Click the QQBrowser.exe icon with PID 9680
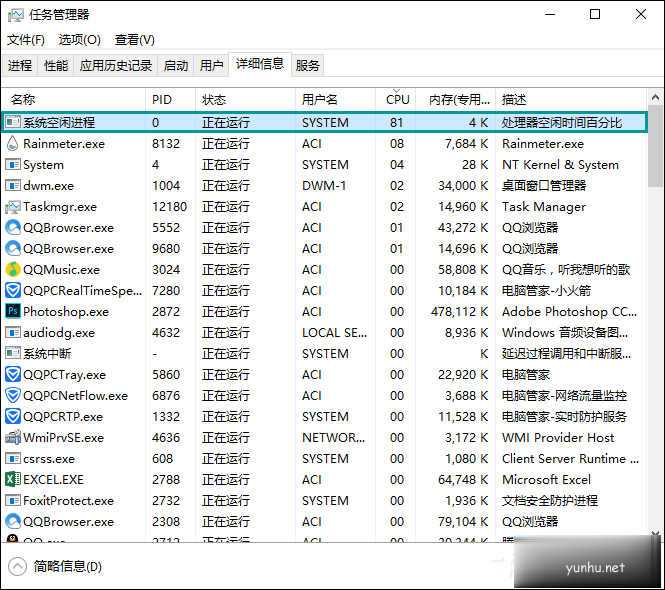 pos(13,249)
